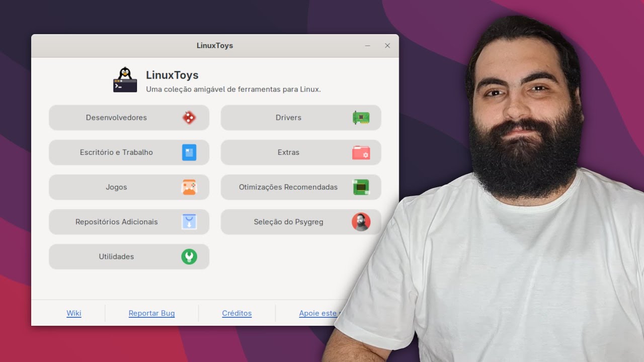Open the Créditos link
This screenshot has height=362, width=644.
pos(237,313)
